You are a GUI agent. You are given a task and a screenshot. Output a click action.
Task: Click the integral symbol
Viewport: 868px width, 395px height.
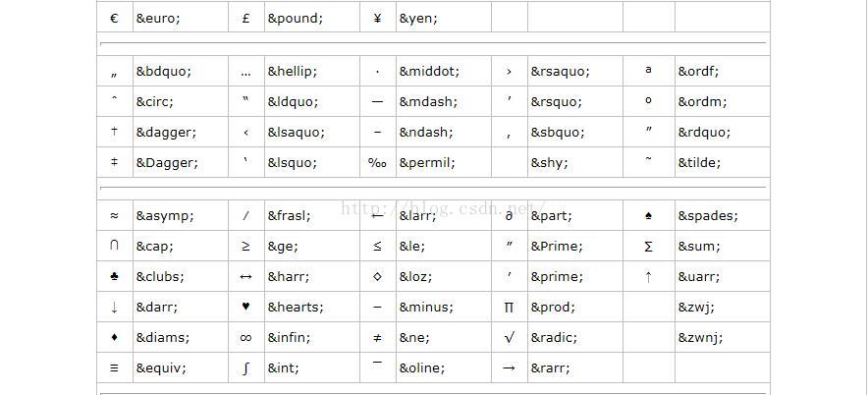tap(245, 367)
